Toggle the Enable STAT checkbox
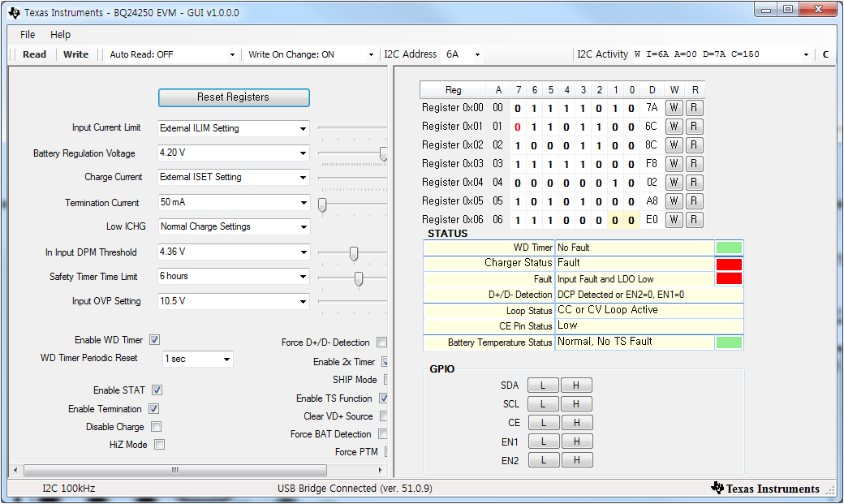Viewport: 844px width, 504px height. (157, 390)
